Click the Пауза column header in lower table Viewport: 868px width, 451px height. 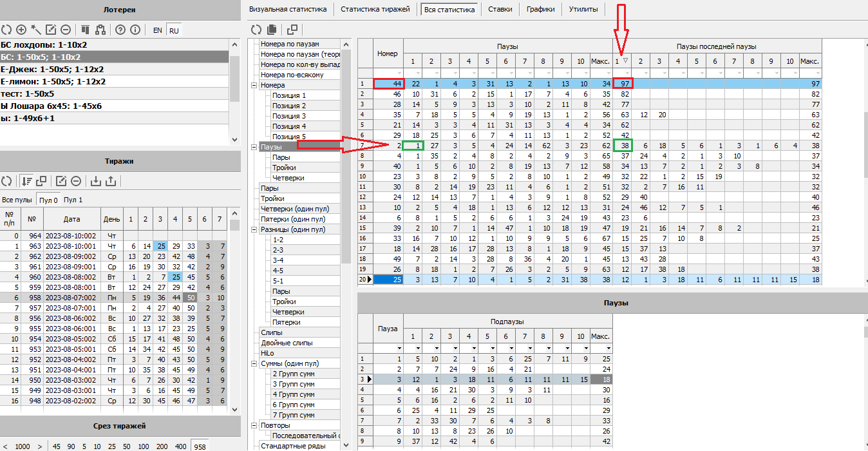click(x=388, y=329)
